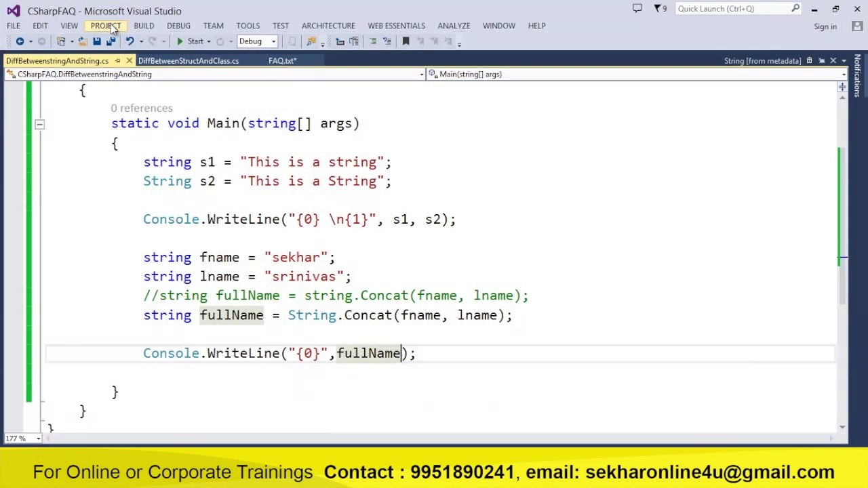Image resolution: width=868 pixels, height=488 pixels.
Task: Click the Open File folder icon
Action: tap(82, 41)
